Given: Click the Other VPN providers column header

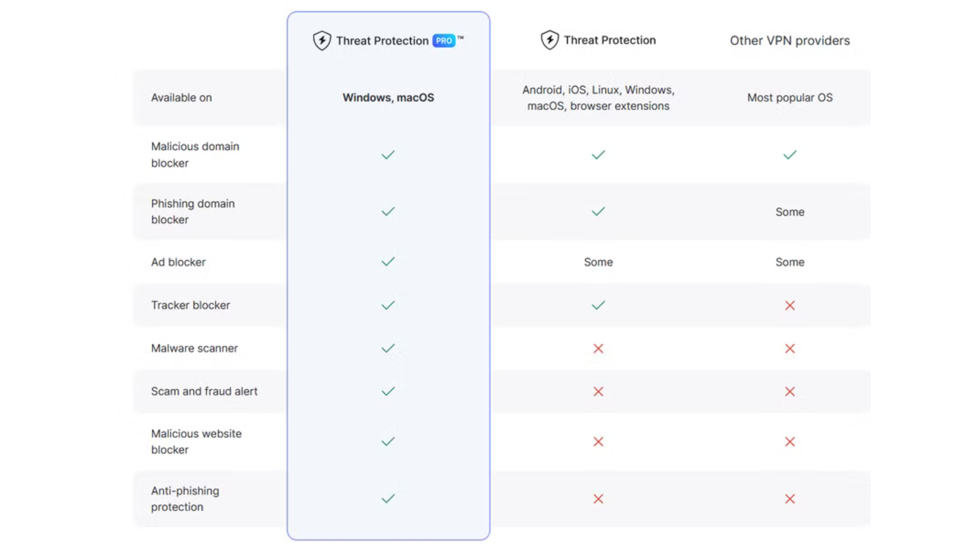Looking at the screenshot, I should (x=790, y=40).
